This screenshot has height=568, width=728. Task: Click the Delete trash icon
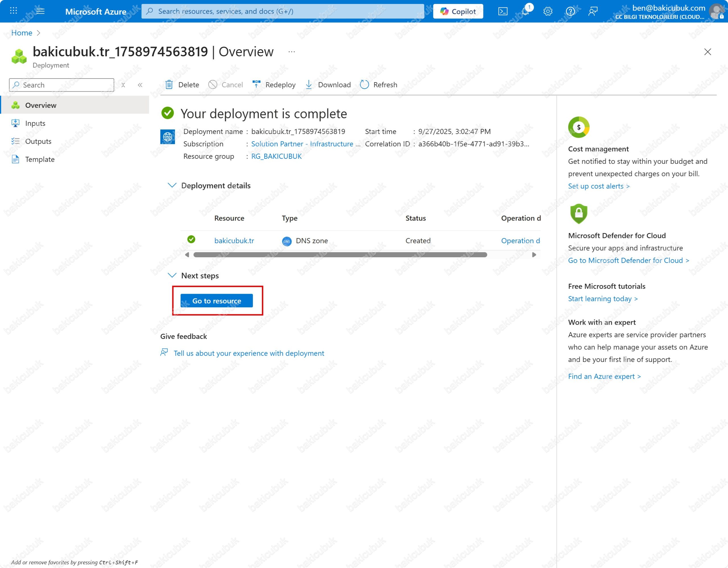[169, 85]
